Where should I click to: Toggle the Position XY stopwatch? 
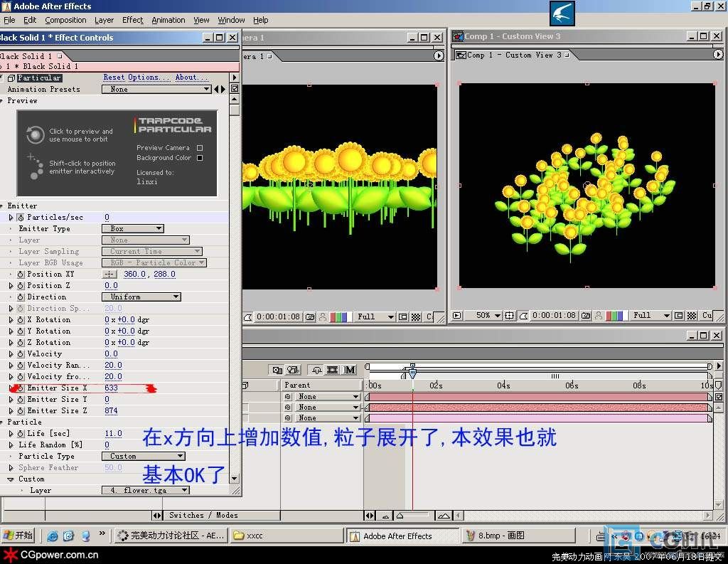(x=21, y=275)
